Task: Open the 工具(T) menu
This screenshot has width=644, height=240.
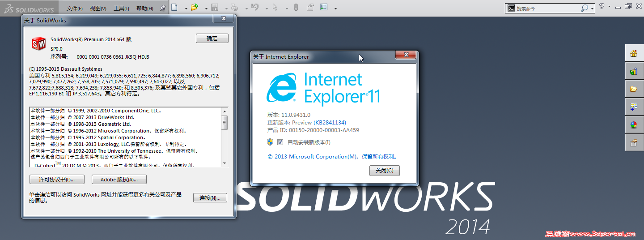Action: (x=121, y=8)
